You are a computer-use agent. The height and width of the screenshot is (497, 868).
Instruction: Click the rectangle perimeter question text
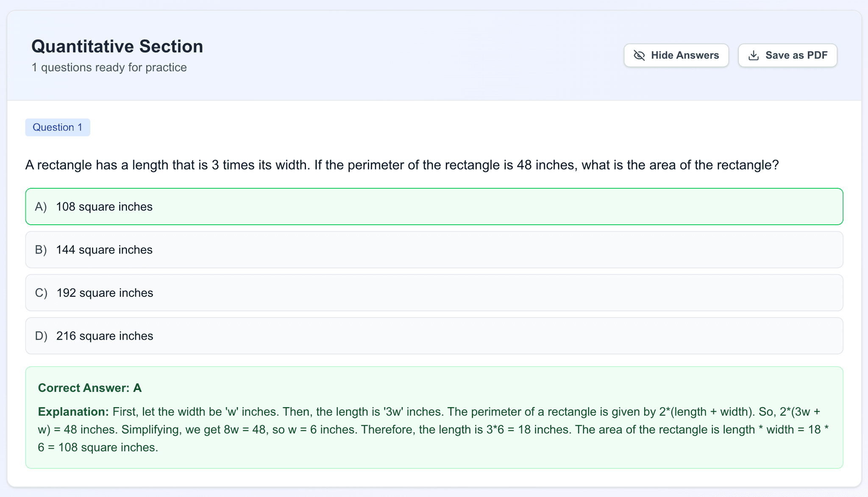(x=401, y=165)
